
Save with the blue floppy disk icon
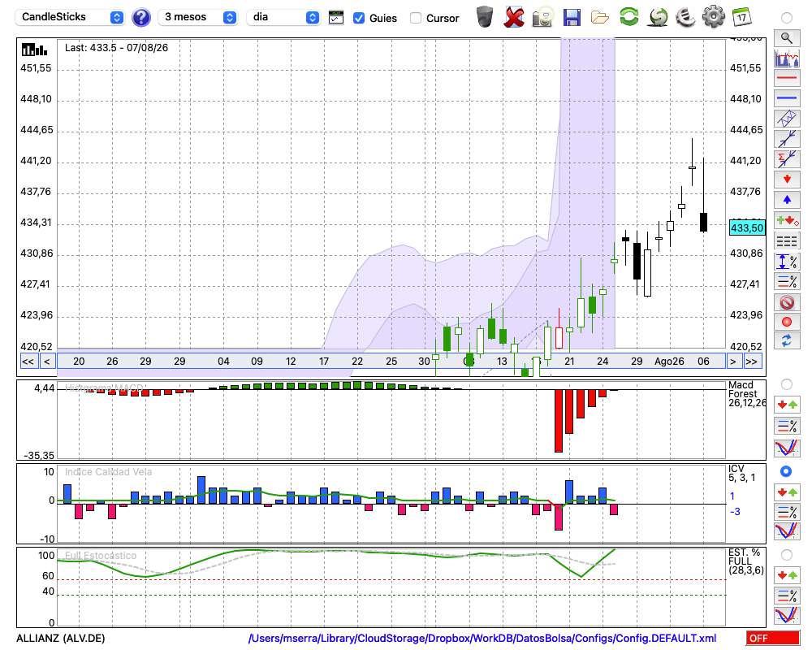(x=572, y=17)
